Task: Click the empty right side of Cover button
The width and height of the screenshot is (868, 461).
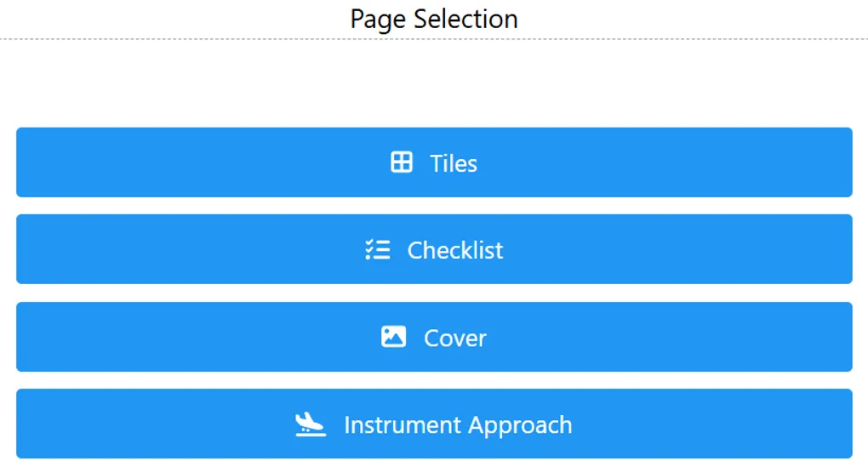Action: tap(723, 337)
